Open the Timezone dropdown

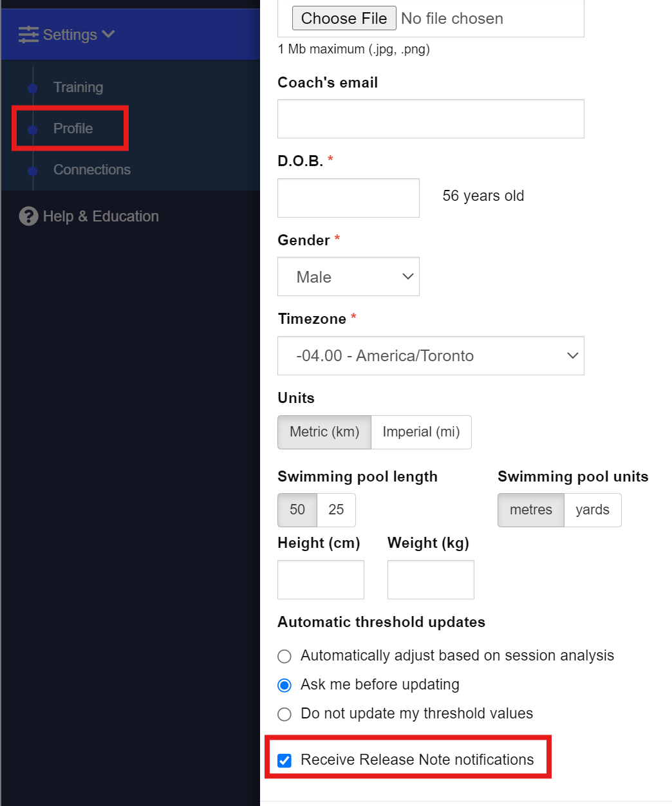(431, 355)
